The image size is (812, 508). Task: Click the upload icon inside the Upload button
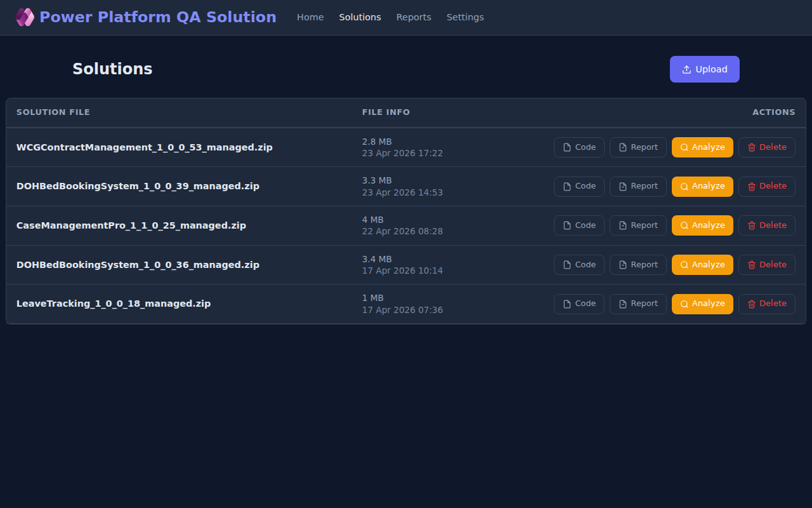[x=686, y=69]
